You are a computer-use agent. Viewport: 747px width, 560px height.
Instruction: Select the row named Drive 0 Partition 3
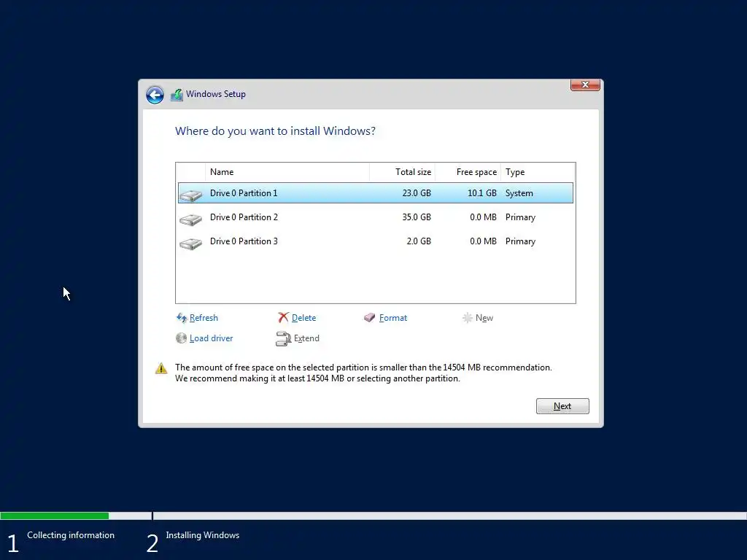coord(376,241)
